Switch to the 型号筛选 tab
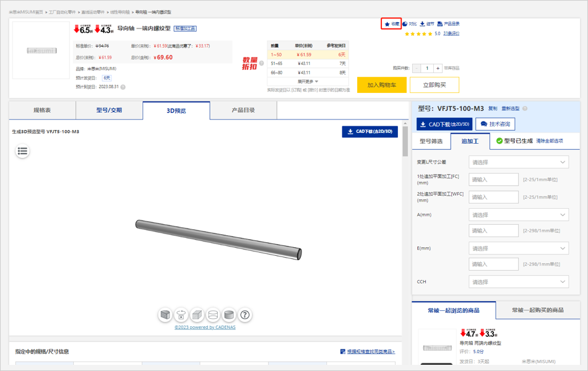This screenshot has width=588, height=371. 431,141
